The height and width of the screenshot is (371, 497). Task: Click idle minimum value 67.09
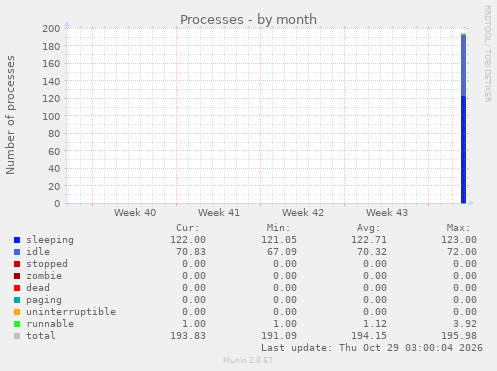pos(282,252)
